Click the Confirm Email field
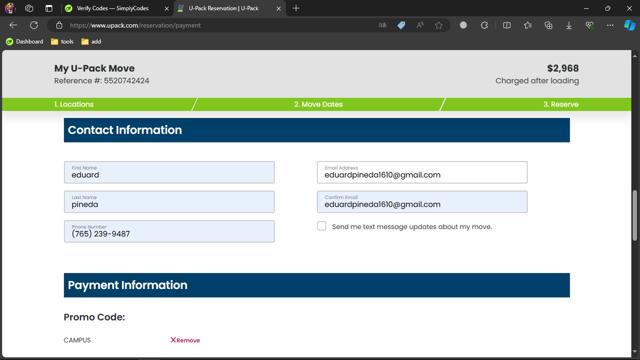 [x=422, y=202]
